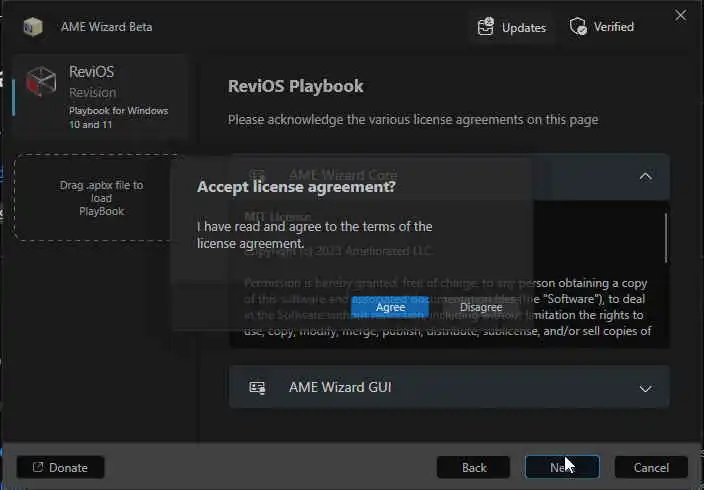Click the Donate external-link icon
The height and width of the screenshot is (490, 704).
pos(38,467)
